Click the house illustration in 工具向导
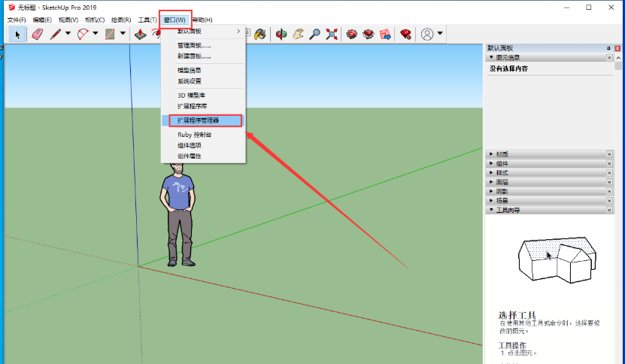Screen dimensions: 625x364 click(x=557, y=259)
